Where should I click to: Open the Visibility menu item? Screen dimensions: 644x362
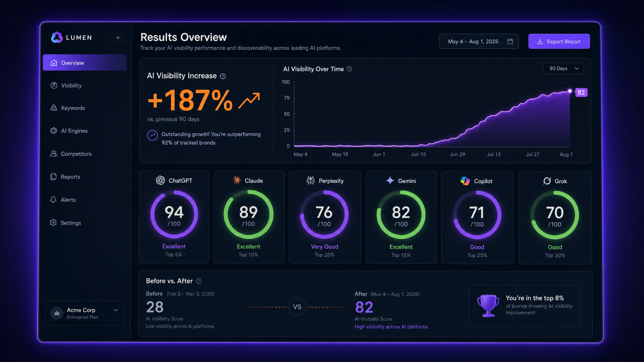click(85, 85)
